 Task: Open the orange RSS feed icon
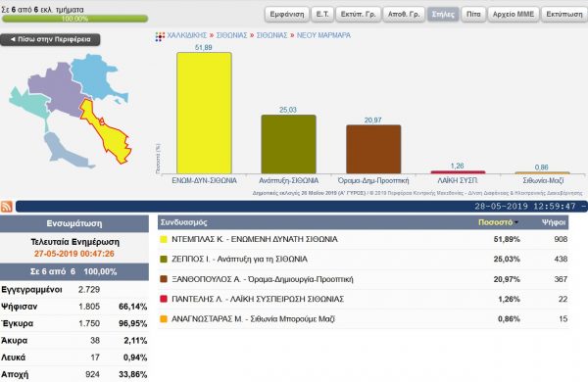[x=7, y=207]
